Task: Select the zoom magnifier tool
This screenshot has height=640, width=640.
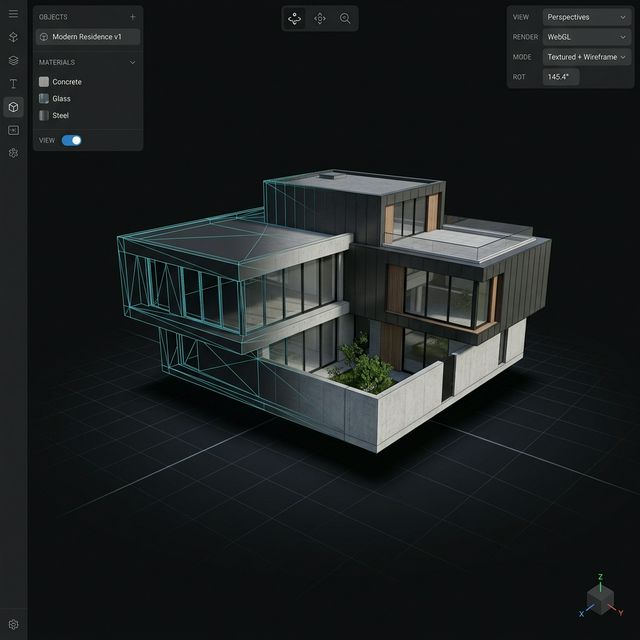Action: coord(345,18)
